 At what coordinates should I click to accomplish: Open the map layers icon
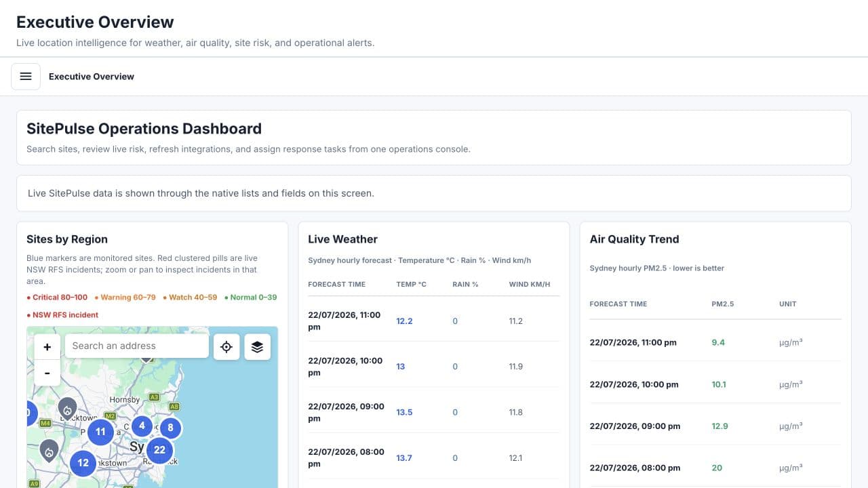coord(257,347)
